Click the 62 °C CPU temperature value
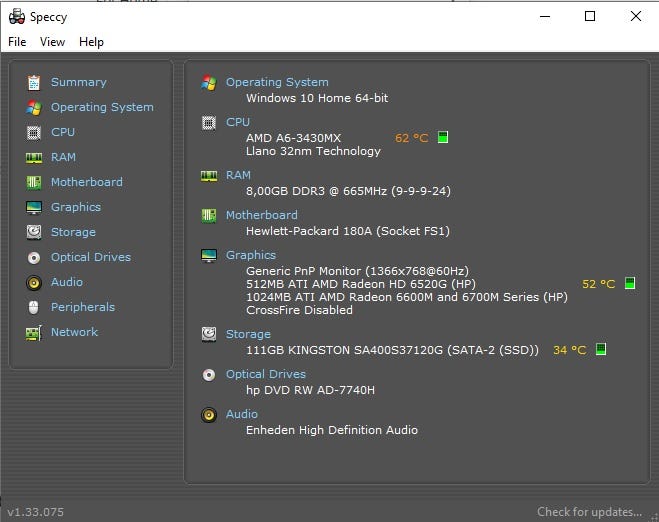This screenshot has width=659, height=522. coord(411,138)
